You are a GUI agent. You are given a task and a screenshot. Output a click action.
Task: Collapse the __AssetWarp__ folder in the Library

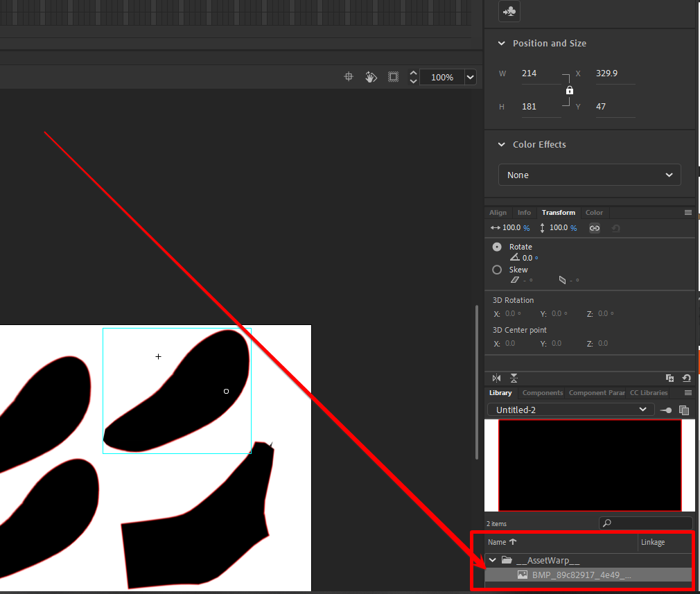click(x=492, y=560)
